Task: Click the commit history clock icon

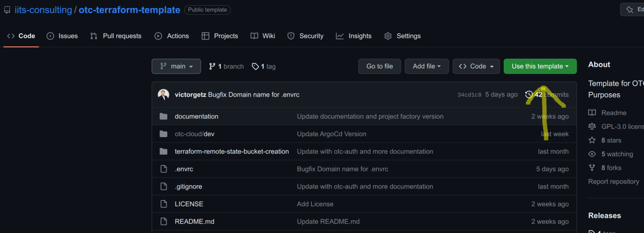Action: point(529,95)
